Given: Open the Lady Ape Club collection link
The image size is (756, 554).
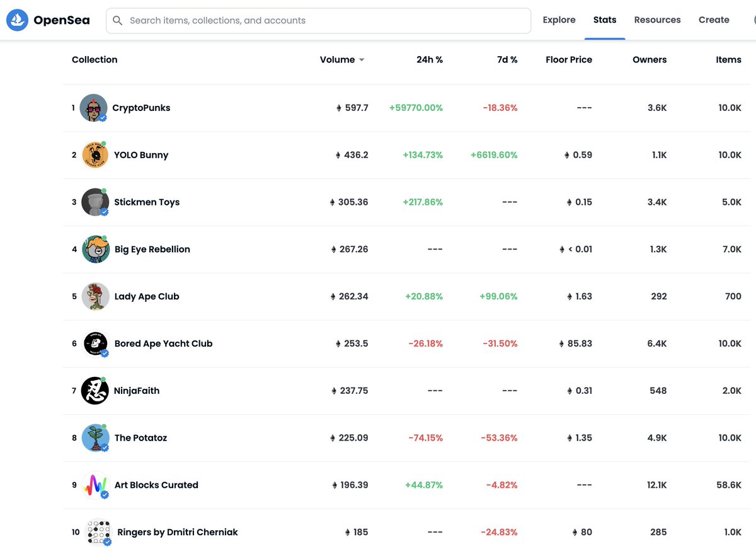Looking at the screenshot, I should pos(147,296).
